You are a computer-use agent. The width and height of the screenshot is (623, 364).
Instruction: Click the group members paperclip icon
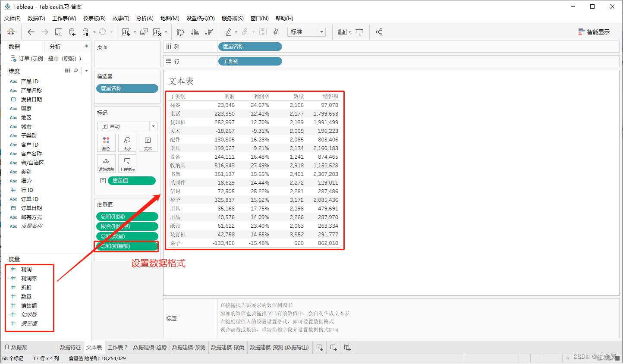point(245,32)
